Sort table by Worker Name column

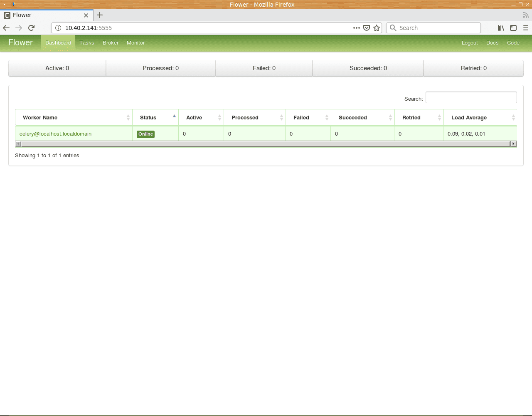tap(74, 118)
